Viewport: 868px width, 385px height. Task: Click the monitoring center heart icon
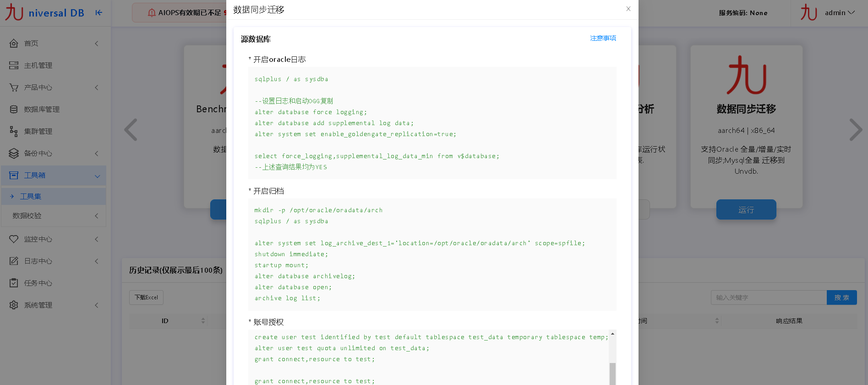(x=14, y=239)
